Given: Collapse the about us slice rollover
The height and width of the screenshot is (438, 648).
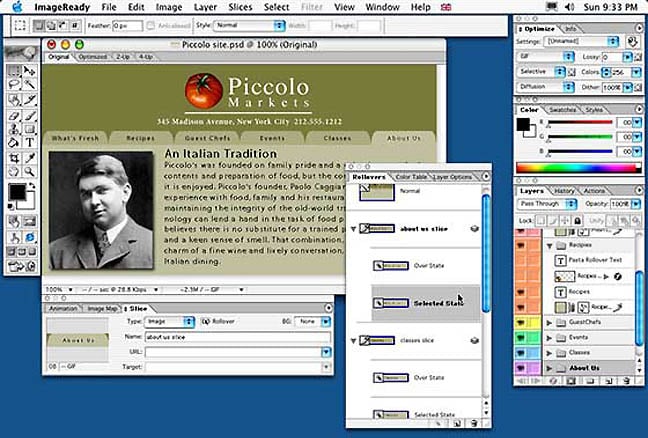Looking at the screenshot, I should (x=354, y=229).
